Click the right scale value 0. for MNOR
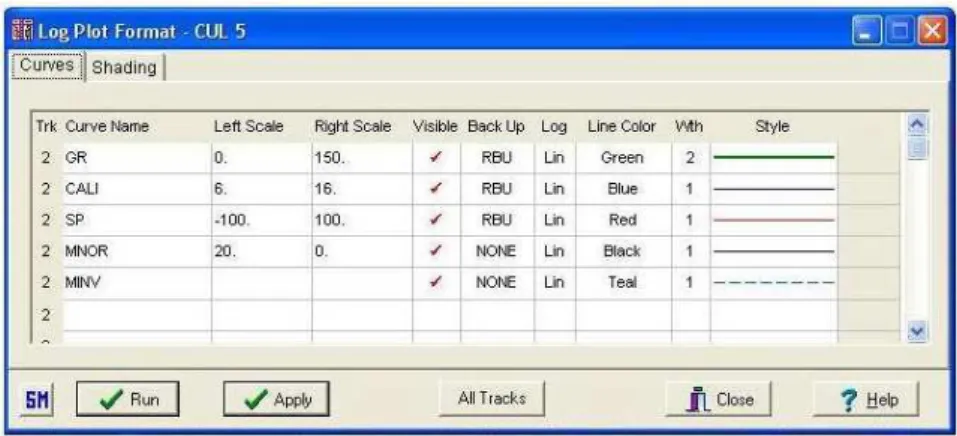The image size is (957, 436). coord(362,251)
